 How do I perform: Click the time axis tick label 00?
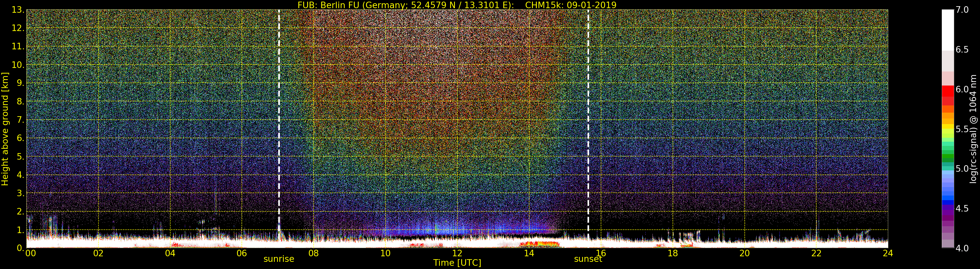point(30,253)
